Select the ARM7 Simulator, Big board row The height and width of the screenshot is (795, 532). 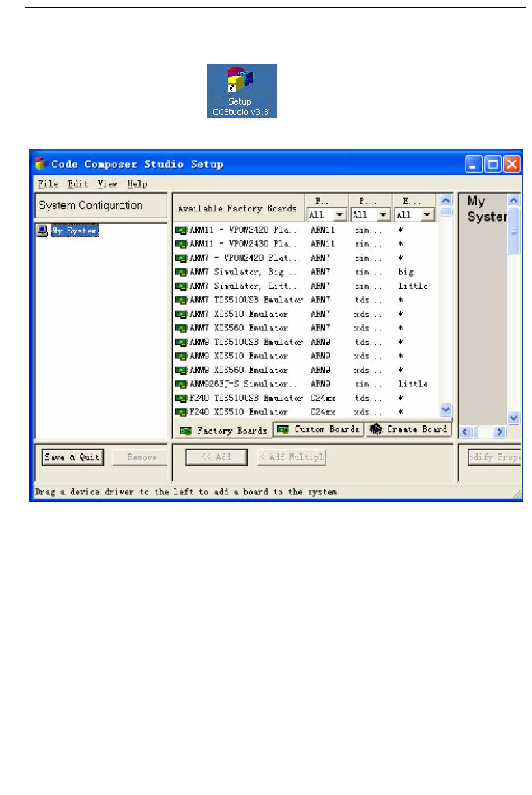pos(306,272)
